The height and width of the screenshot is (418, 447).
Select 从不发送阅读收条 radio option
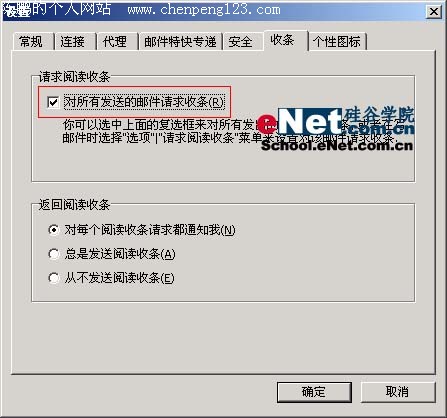coord(54,278)
